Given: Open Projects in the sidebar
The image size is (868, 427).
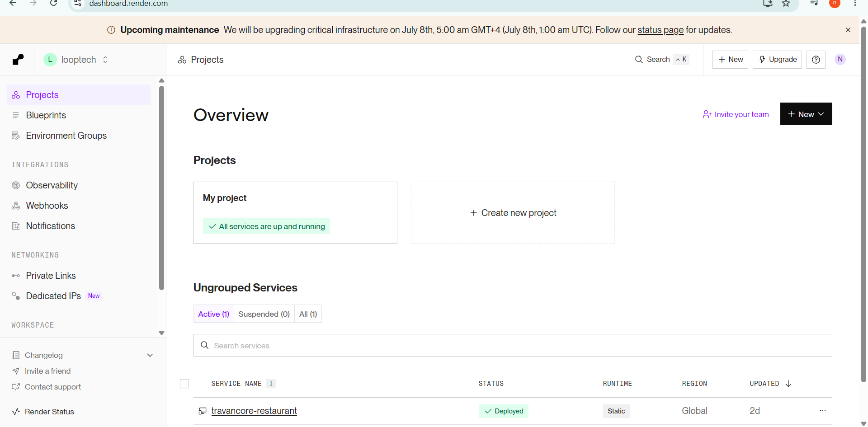Looking at the screenshot, I should pyautogui.click(x=79, y=95).
